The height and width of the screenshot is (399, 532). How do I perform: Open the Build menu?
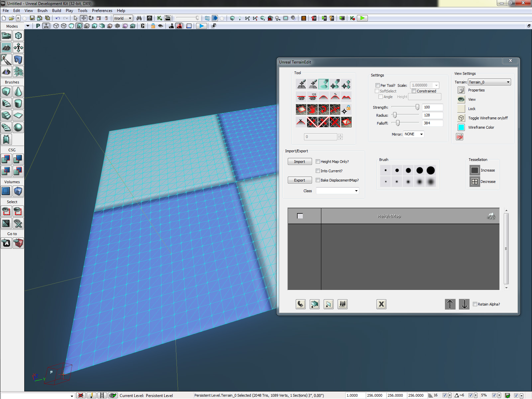(x=56, y=11)
